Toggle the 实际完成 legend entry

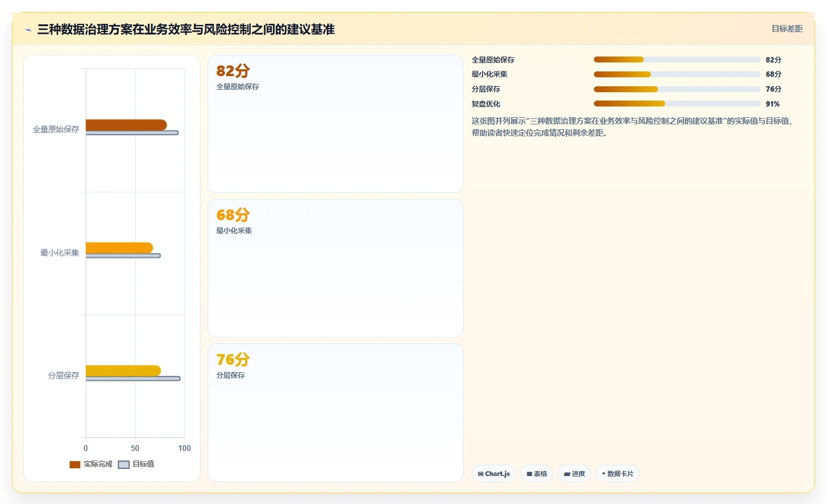click(91, 464)
